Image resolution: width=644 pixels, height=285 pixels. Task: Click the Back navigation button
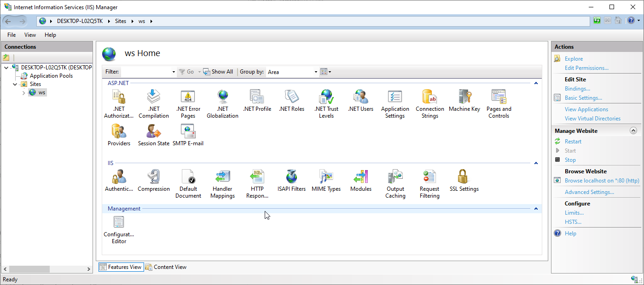tap(9, 21)
